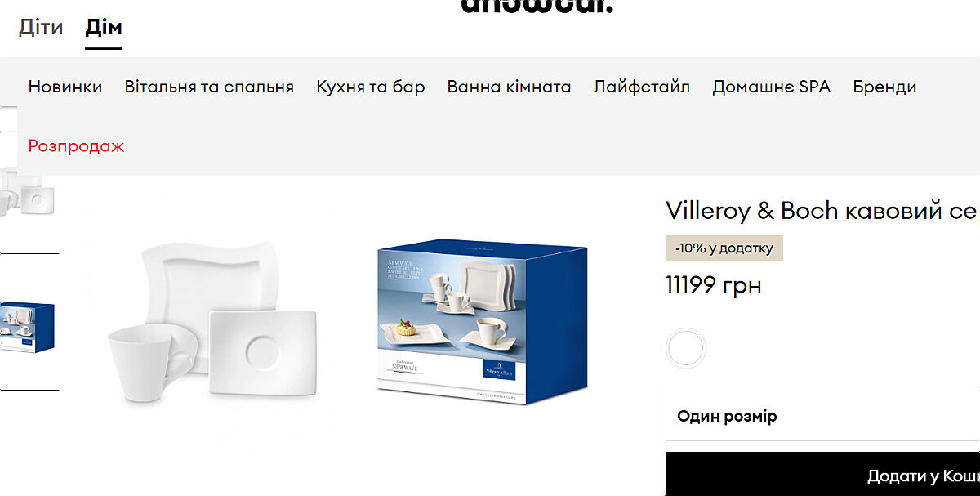Click the answear logo at top
980x496 pixels.
pyautogui.click(x=537, y=7)
